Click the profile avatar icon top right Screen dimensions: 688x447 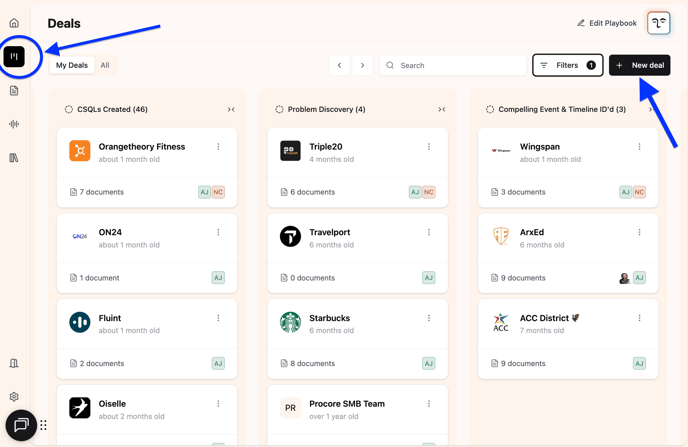tap(658, 23)
